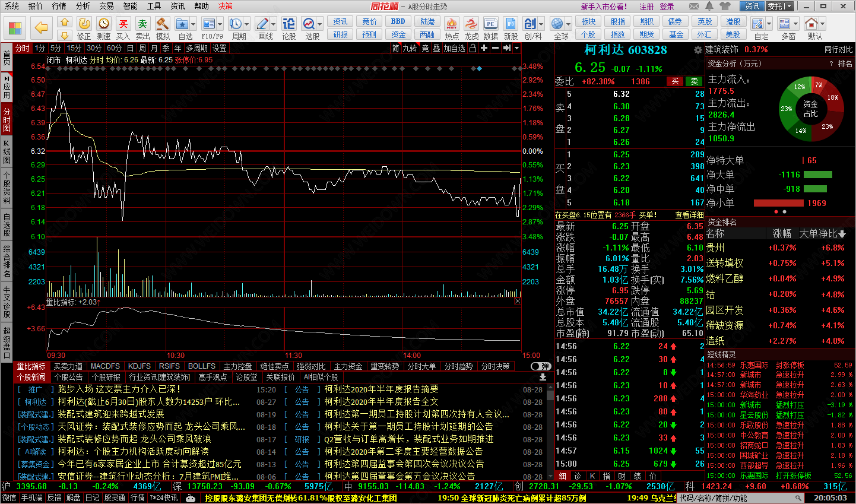Toggle the 叠 overlay option
The image size is (856, 504).
[436, 48]
